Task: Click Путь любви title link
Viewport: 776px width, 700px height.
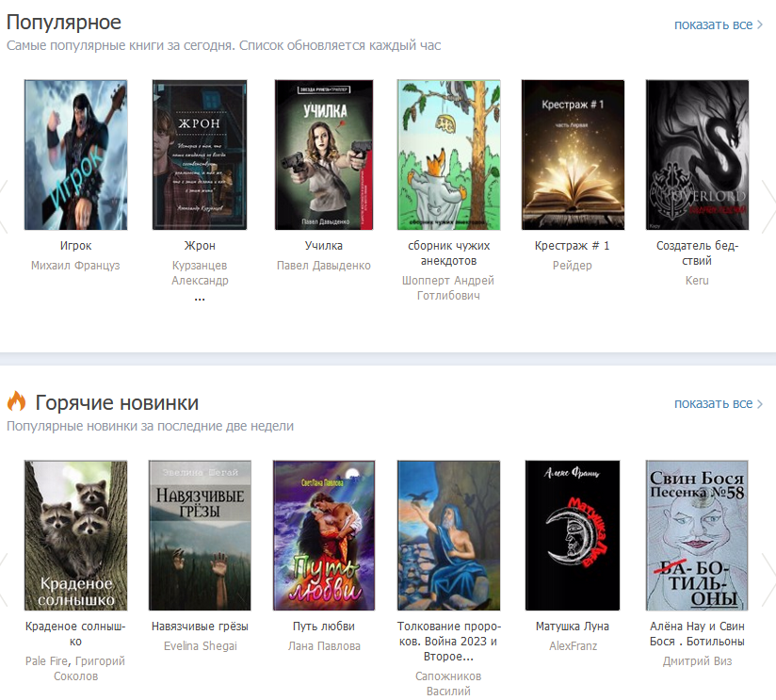Action: 324,627
